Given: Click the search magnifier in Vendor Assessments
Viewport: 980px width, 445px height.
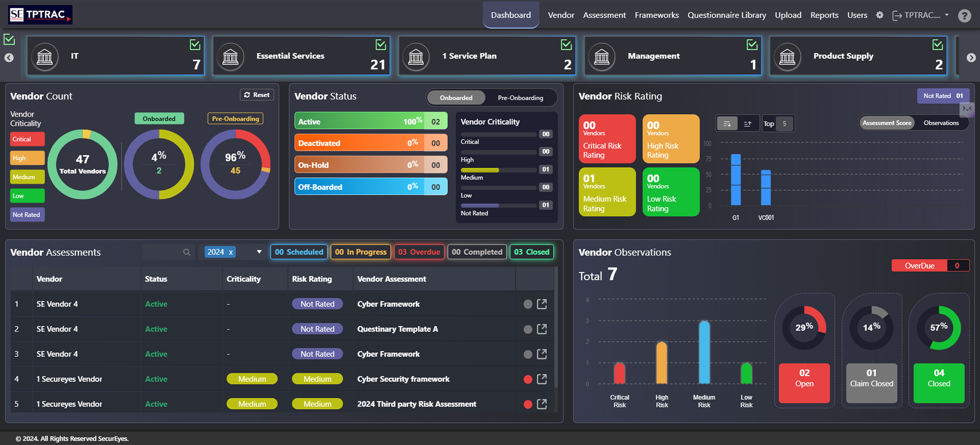Looking at the screenshot, I should (x=187, y=252).
